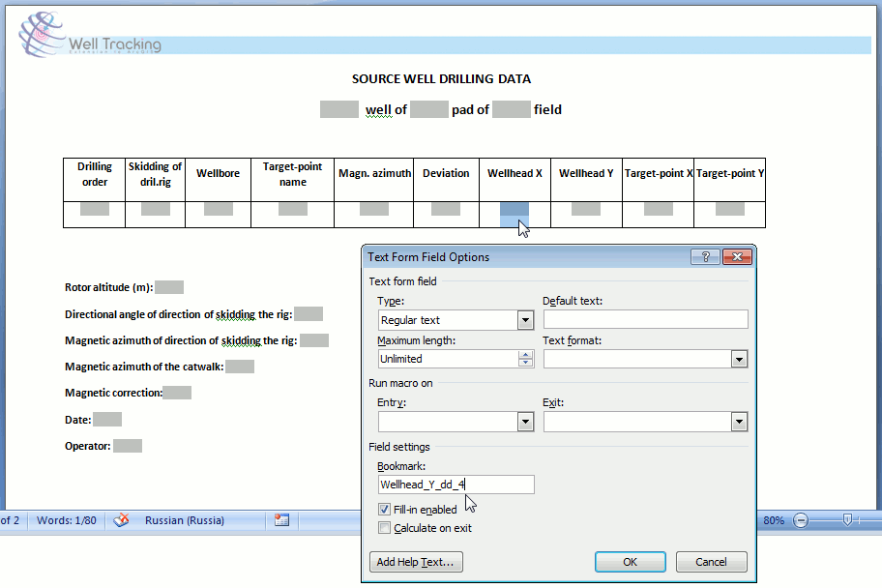882x588 pixels.
Task: Click the Maximum length field
Action: tap(449, 359)
